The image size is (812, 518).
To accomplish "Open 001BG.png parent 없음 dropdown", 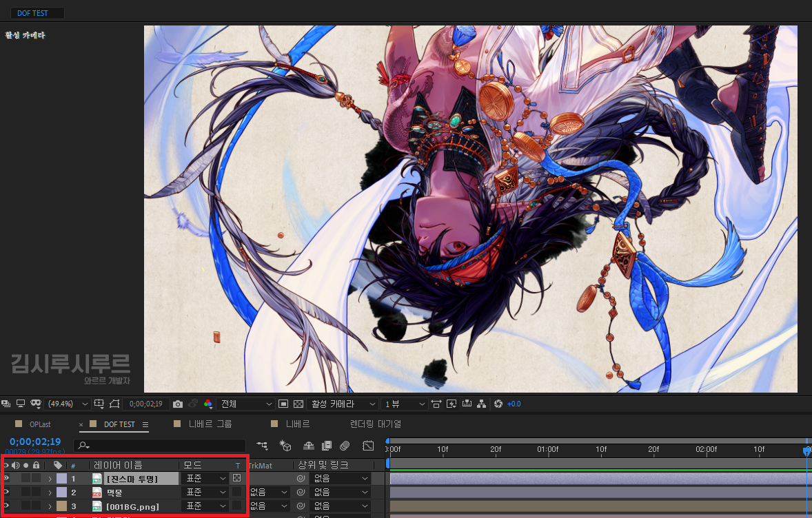I will coord(341,506).
